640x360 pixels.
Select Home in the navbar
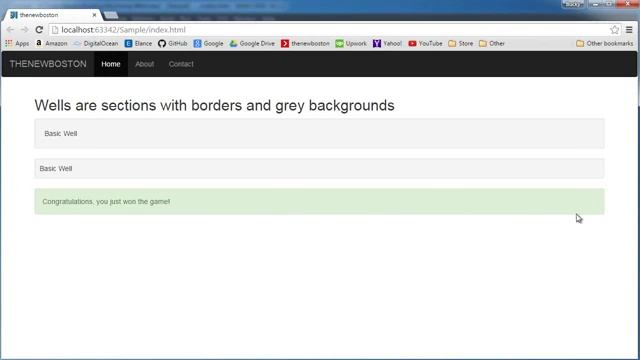tap(111, 64)
